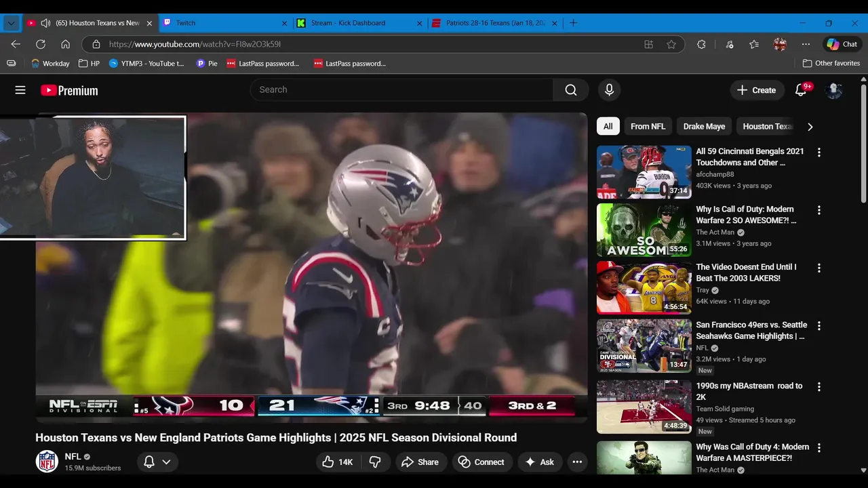Open Call of Duty 4 MASTERPIECE video title
Image resolution: width=868 pixels, height=488 pixels.
tap(753, 452)
